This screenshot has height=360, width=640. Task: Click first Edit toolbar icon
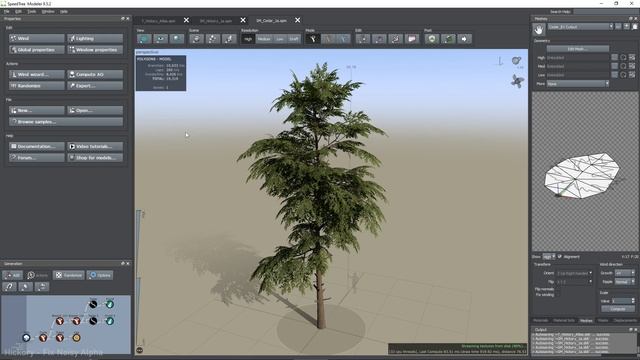[x=363, y=39]
